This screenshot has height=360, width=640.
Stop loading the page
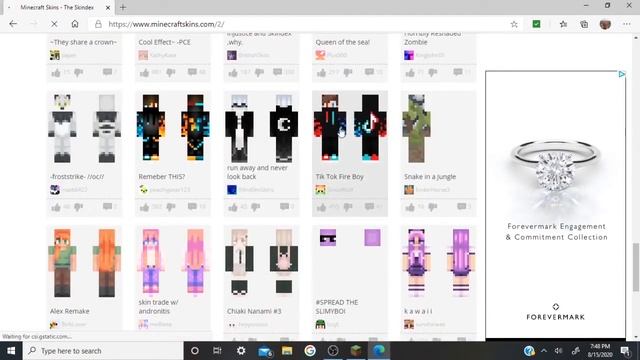54,24
